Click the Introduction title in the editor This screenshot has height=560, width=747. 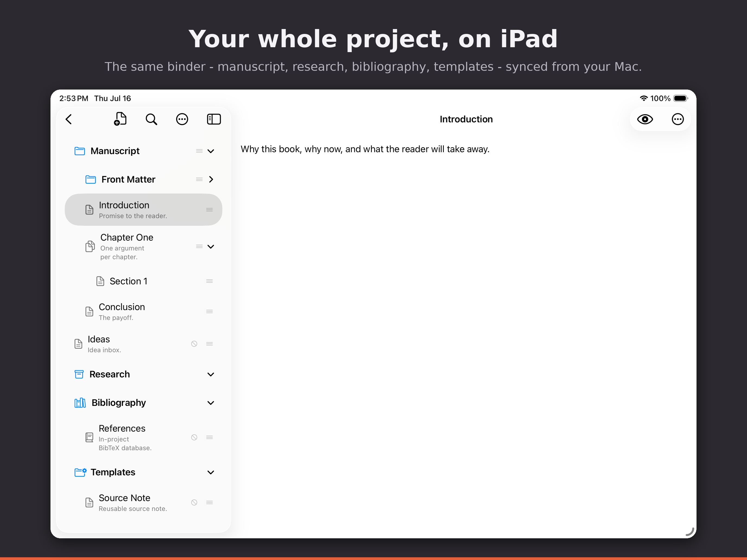tap(466, 119)
